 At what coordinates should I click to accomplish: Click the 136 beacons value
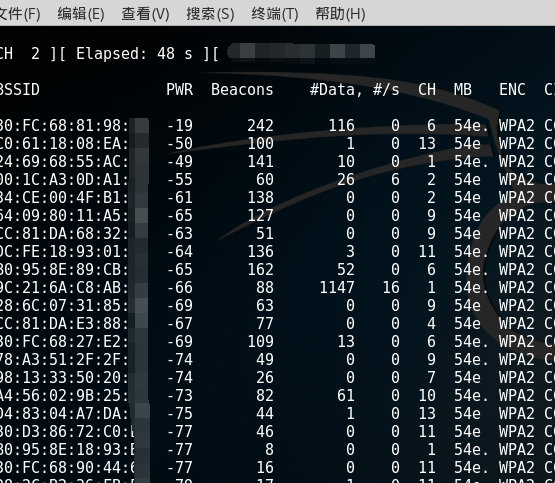pyautogui.click(x=260, y=252)
